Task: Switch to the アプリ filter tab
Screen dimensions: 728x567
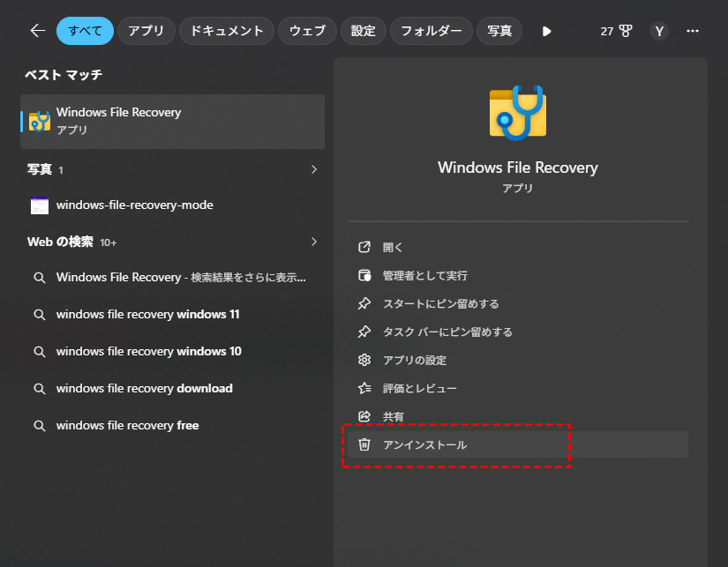Action: click(146, 31)
